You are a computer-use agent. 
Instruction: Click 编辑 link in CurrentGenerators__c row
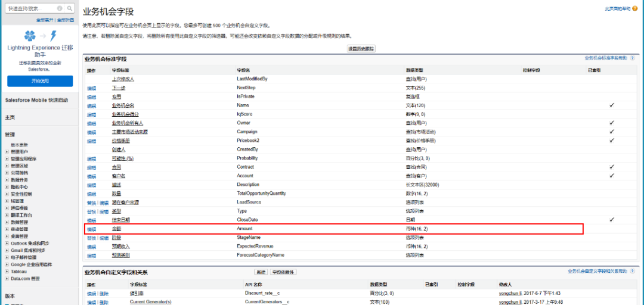tap(91, 302)
